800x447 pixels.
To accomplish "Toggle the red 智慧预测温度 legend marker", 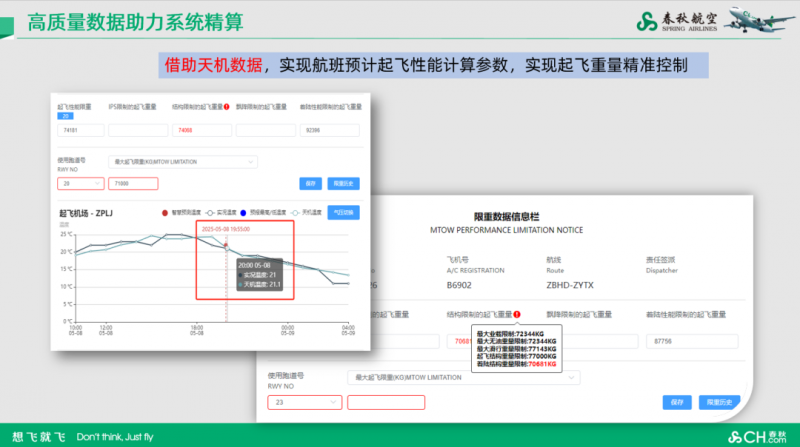I will 165,213.
